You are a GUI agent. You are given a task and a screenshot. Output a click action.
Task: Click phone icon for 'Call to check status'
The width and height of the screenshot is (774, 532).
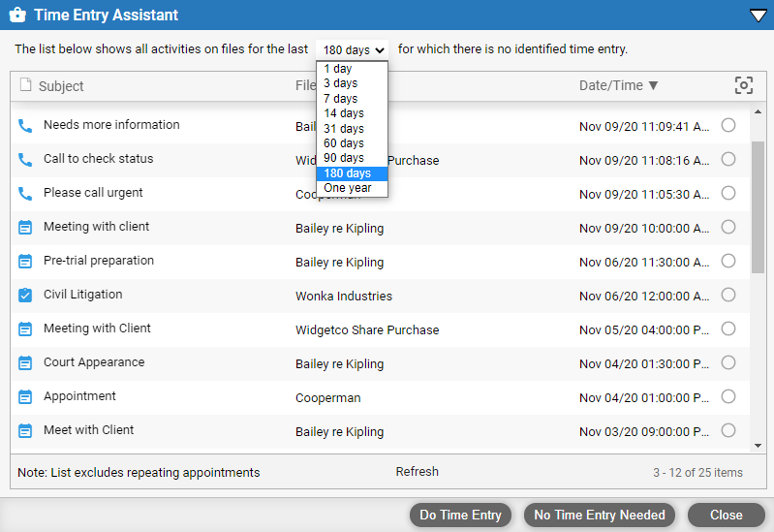25,160
